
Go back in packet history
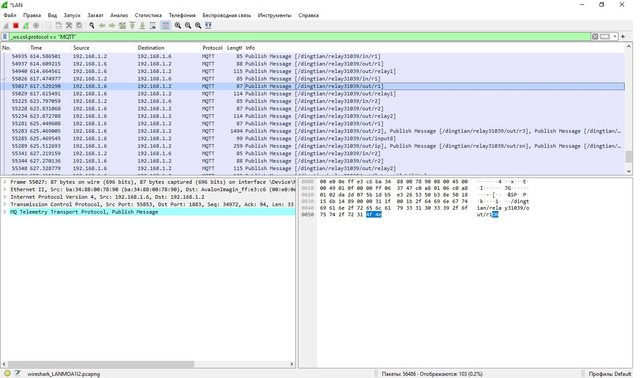(x=102, y=26)
